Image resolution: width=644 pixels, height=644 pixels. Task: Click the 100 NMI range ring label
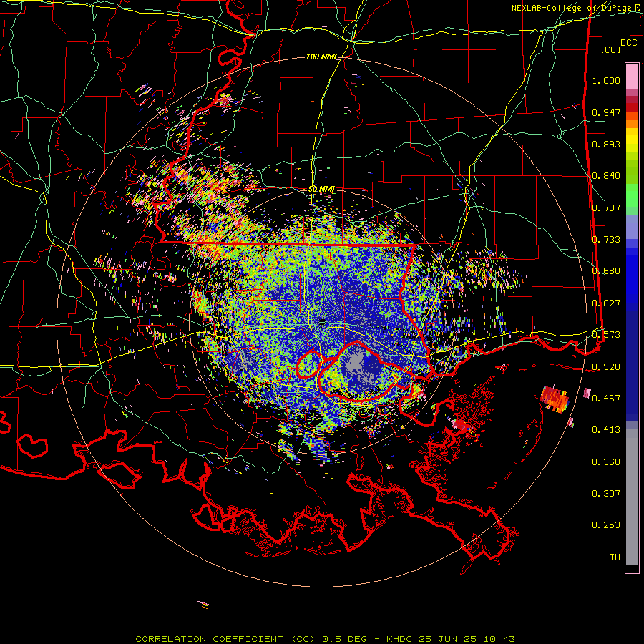321,57
